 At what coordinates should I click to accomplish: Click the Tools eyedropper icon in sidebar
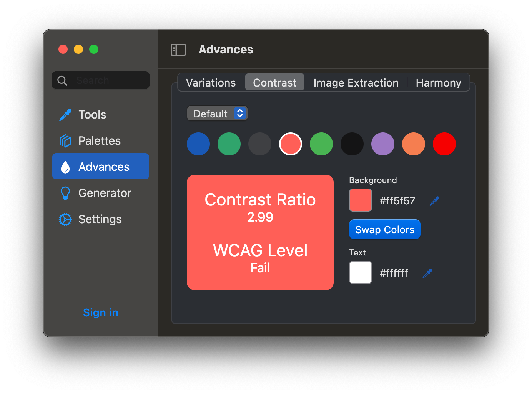click(x=65, y=115)
